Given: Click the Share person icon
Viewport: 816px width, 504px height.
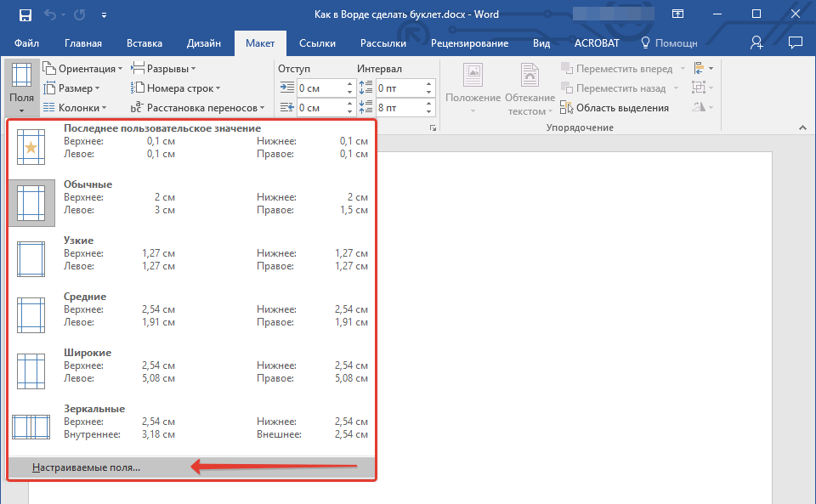Looking at the screenshot, I should pyautogui.click(x=756, y=42).
